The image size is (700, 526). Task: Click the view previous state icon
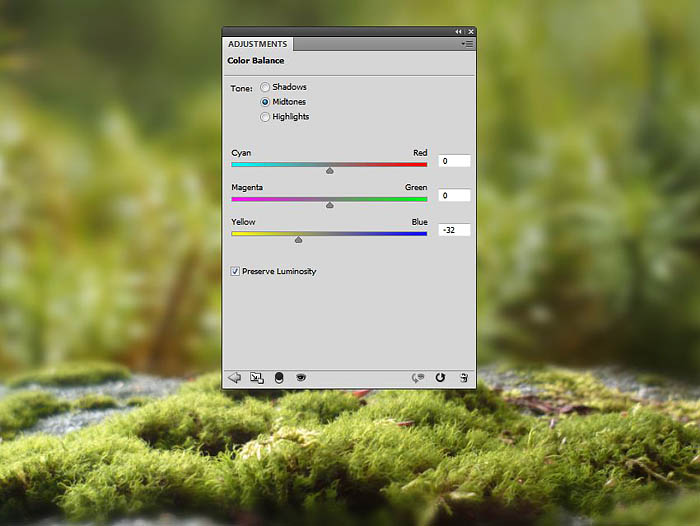(x=419, y=377)
